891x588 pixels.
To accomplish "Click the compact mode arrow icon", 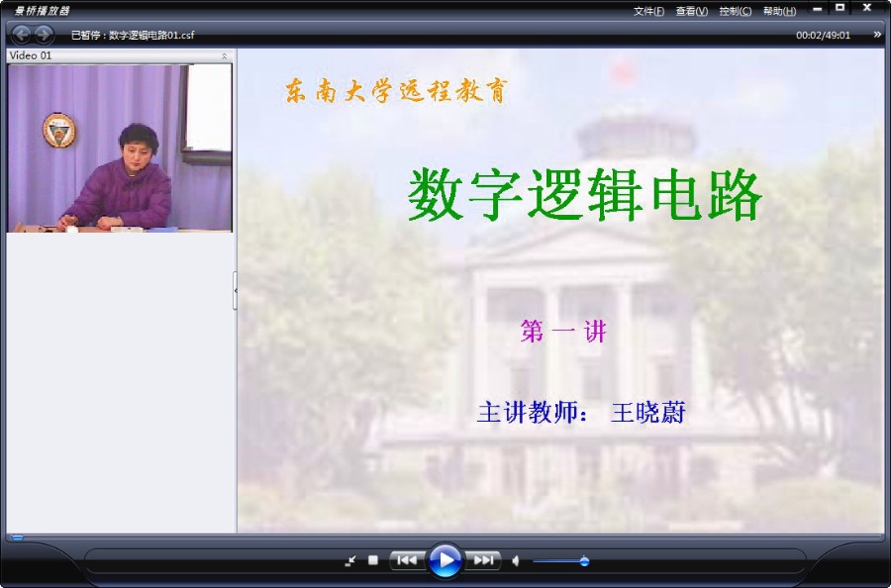I will 350,560.
